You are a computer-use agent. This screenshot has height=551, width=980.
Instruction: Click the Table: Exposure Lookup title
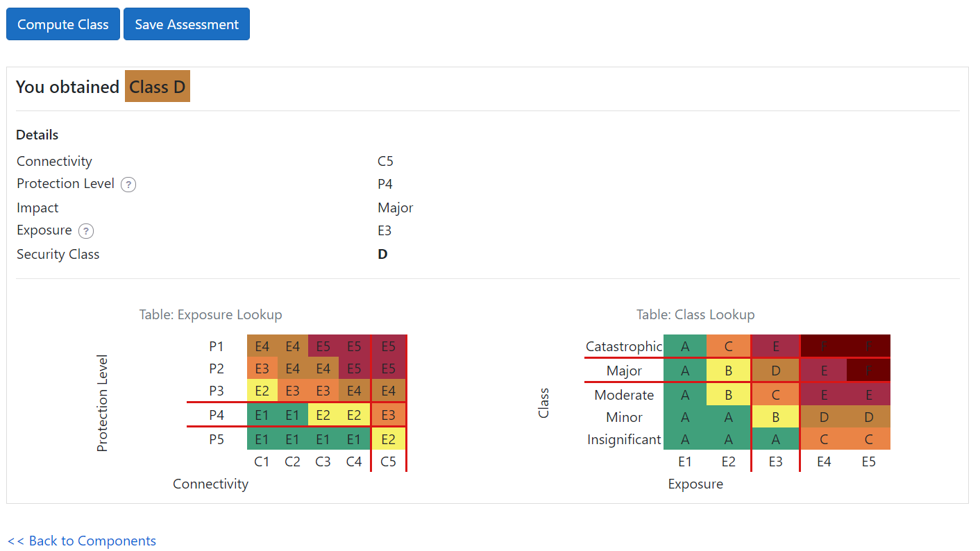point(210,315)
